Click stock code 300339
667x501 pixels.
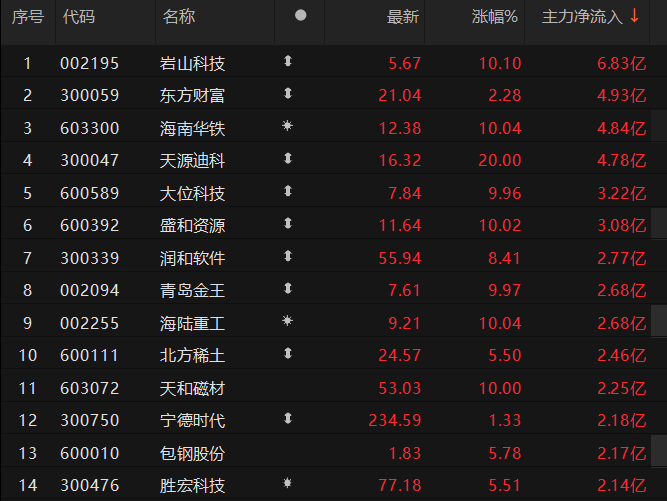tap(89, 258)
